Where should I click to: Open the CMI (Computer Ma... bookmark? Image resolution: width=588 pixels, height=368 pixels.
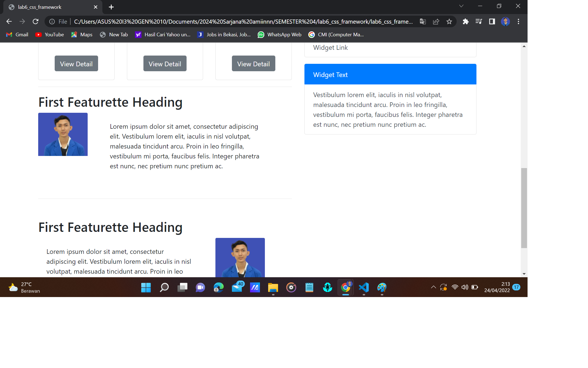point(336,35)
